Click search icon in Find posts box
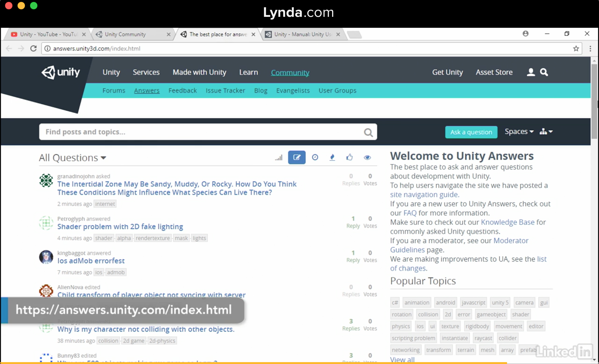 (x=368, y=132)
